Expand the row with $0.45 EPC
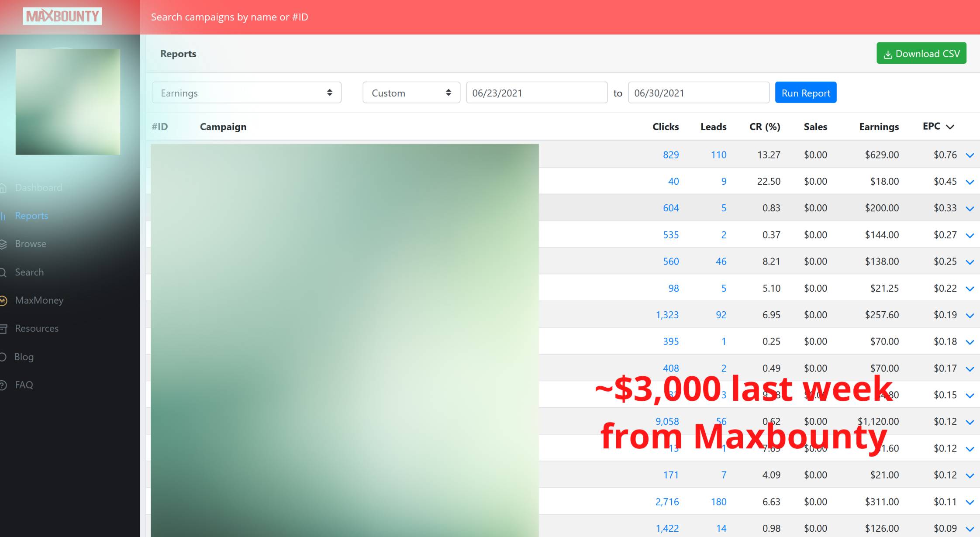The height and width of the screenshot is (537, 980). point(970,182)
